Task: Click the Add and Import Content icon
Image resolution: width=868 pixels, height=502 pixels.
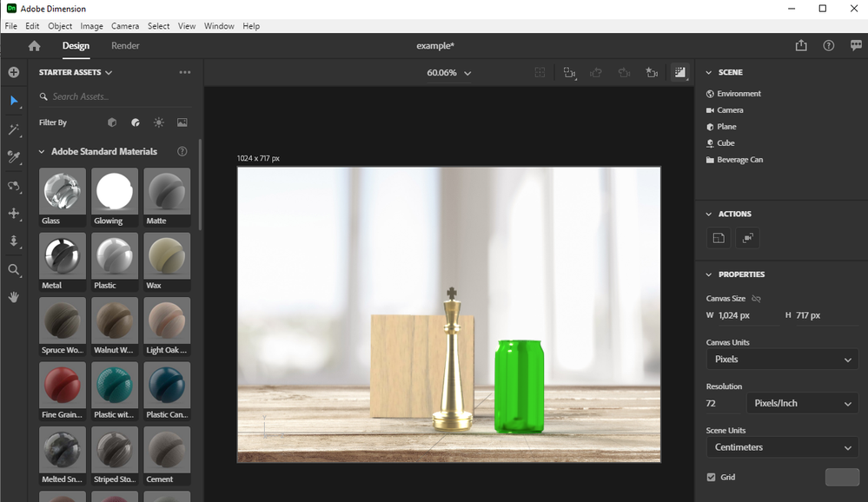Action: click(14, 72)
